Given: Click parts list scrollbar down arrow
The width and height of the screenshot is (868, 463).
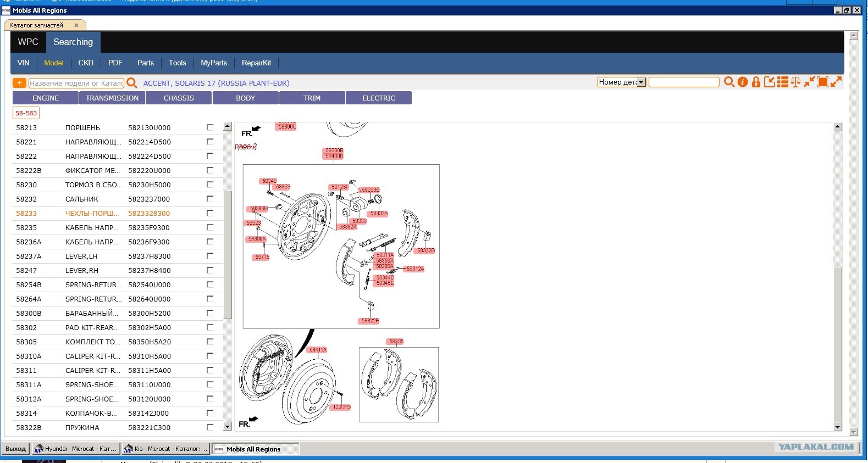Looking at the screenshot, I should point(228,426).
